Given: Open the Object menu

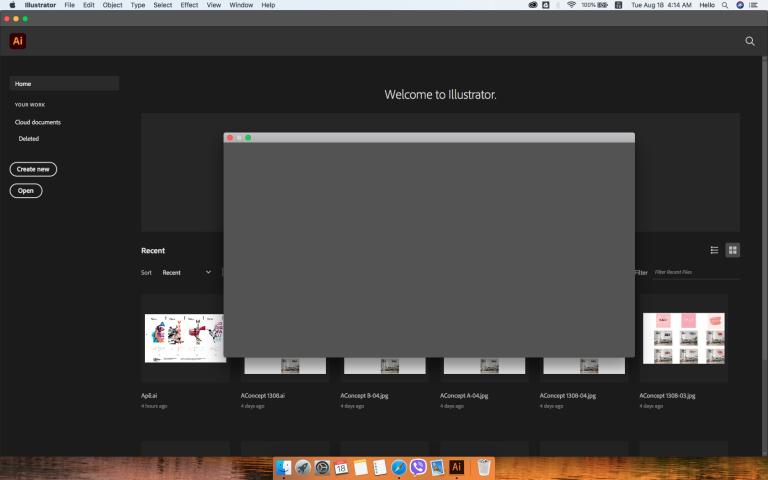Looking at the screenshot, I should click(112, 5).
